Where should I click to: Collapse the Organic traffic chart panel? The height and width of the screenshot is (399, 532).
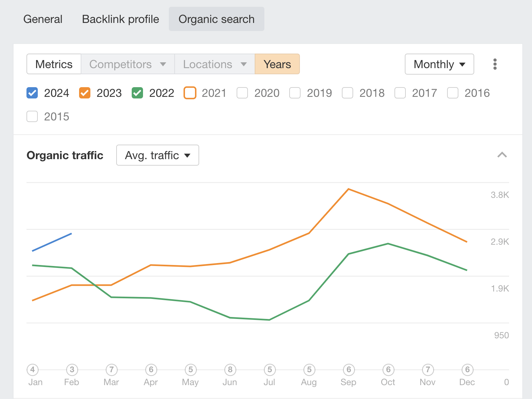[x=502, y=155]
